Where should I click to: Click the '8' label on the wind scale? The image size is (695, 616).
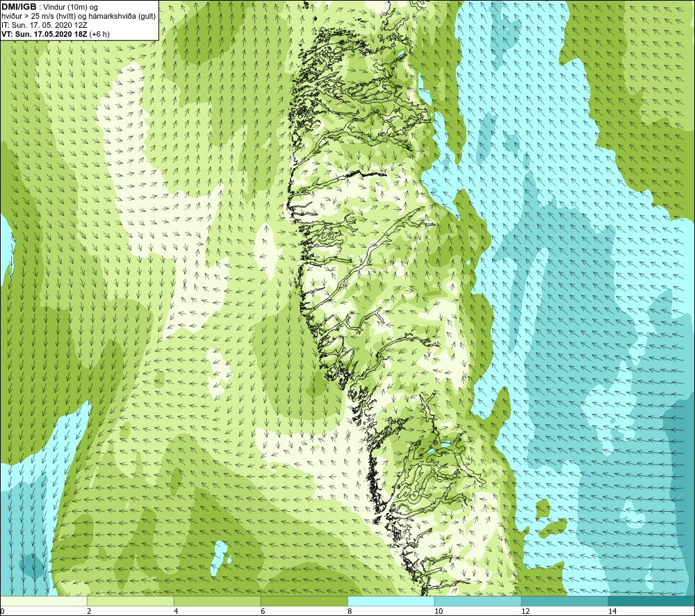350,611
